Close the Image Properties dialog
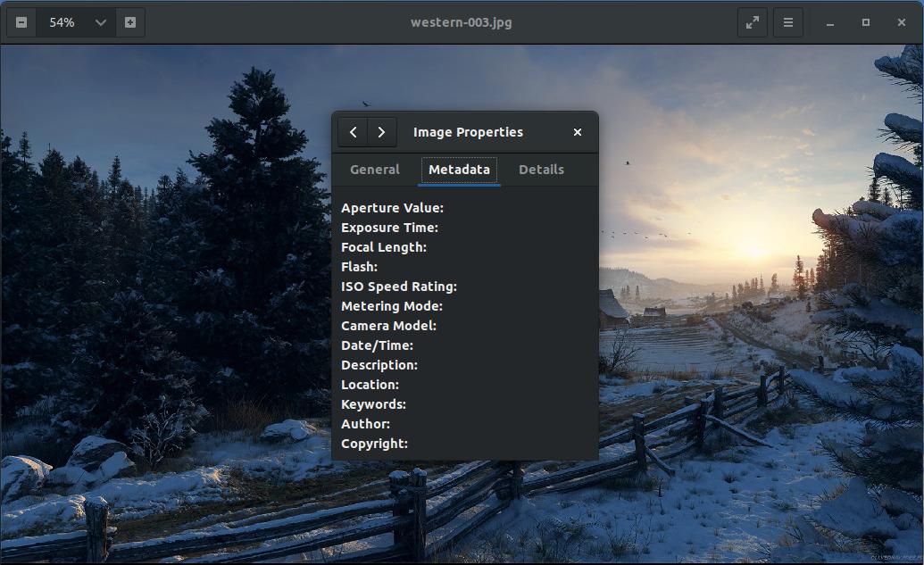 click(578, 132)
